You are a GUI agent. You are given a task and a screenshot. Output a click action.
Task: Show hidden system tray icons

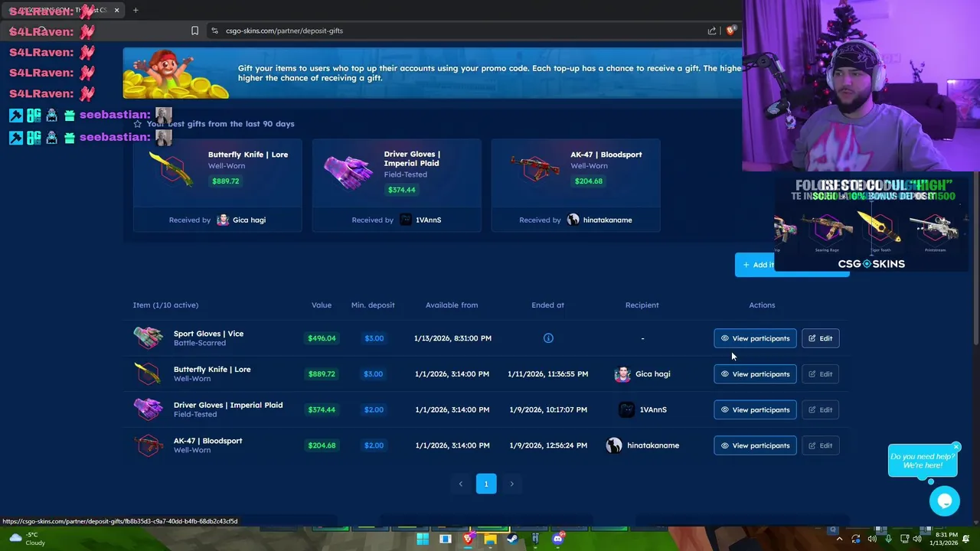point(839,539)
